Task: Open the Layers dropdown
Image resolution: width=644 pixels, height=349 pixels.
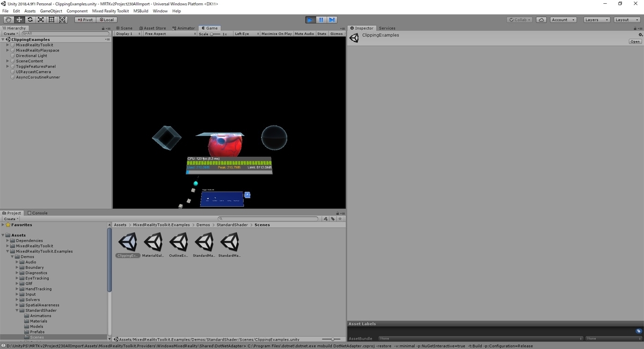Action: coord(596,20)
